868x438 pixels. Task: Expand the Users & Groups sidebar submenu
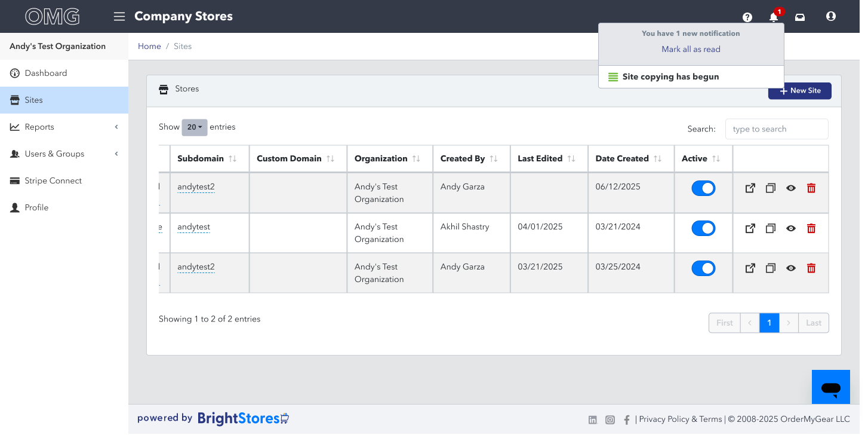click(x=64, y=154)
